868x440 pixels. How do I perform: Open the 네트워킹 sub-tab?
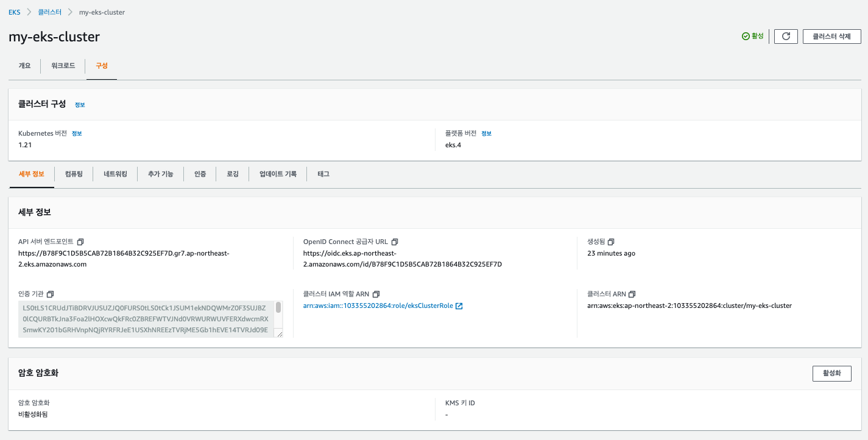coord(115,174)
